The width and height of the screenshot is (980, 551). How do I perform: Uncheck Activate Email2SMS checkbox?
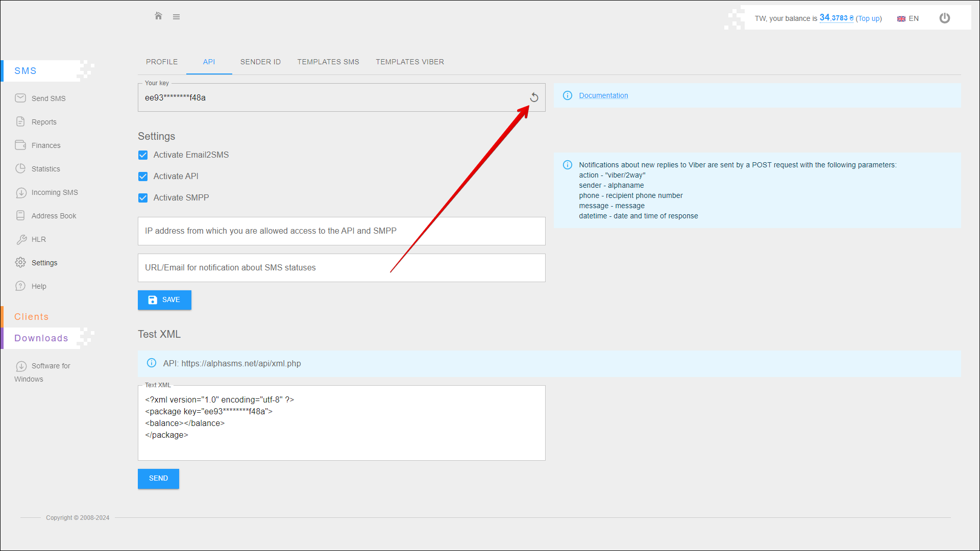pos(143,155)
